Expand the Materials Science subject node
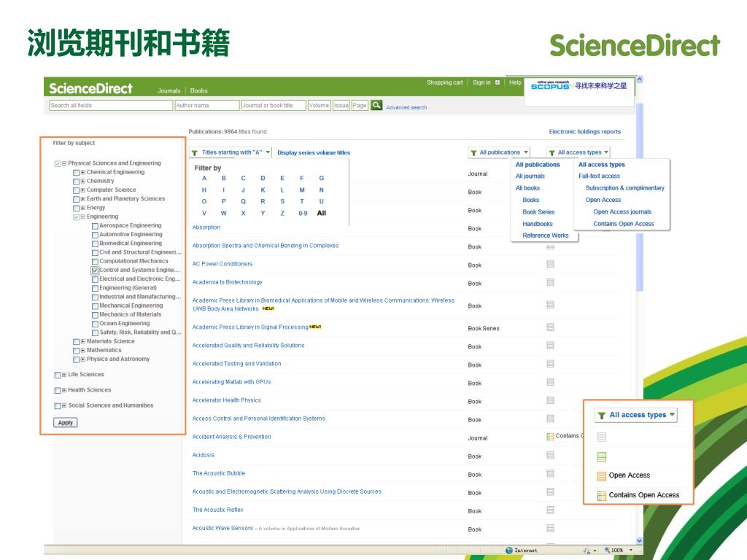This screenshot has width=747, height=560. click(83, 341)
